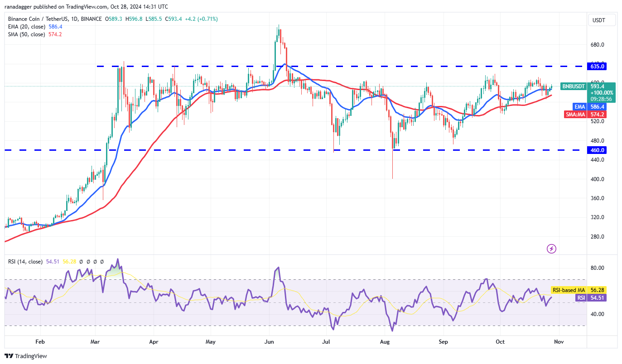Click the 680.0 price axis label
Viewport: 622px width, 364px height.
coord(598,44)
